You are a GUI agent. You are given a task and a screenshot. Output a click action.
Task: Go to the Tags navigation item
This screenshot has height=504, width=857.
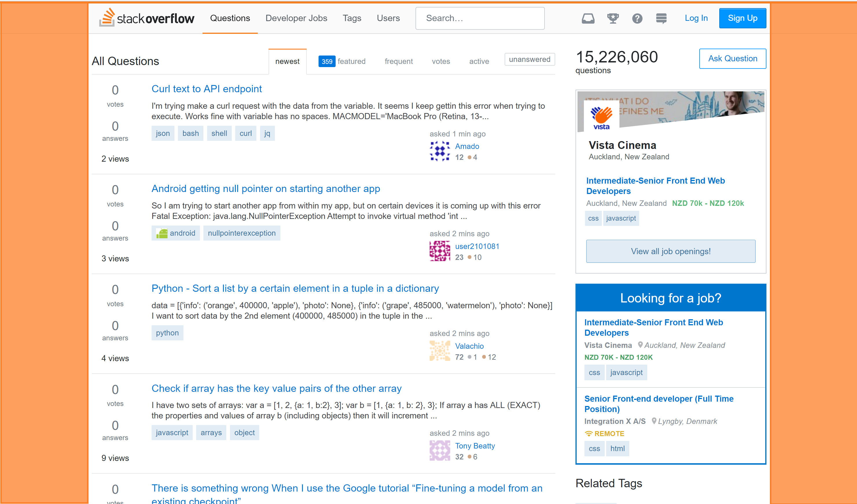point(352,18)
